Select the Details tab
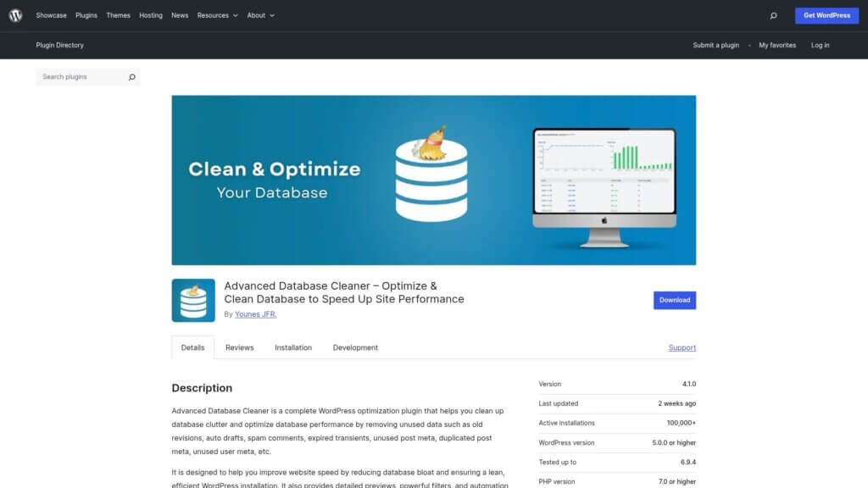 (192, 347)
